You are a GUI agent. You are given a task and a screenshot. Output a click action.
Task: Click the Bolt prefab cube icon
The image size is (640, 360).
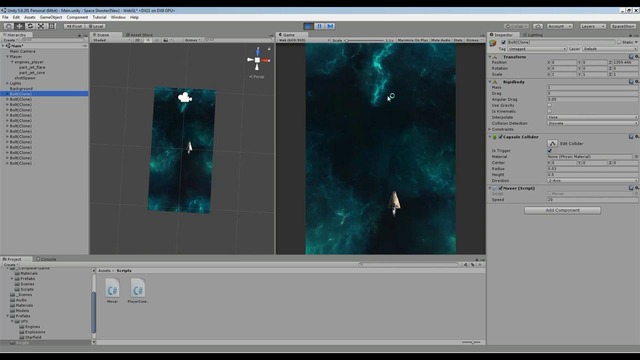(x=493, y=43)
